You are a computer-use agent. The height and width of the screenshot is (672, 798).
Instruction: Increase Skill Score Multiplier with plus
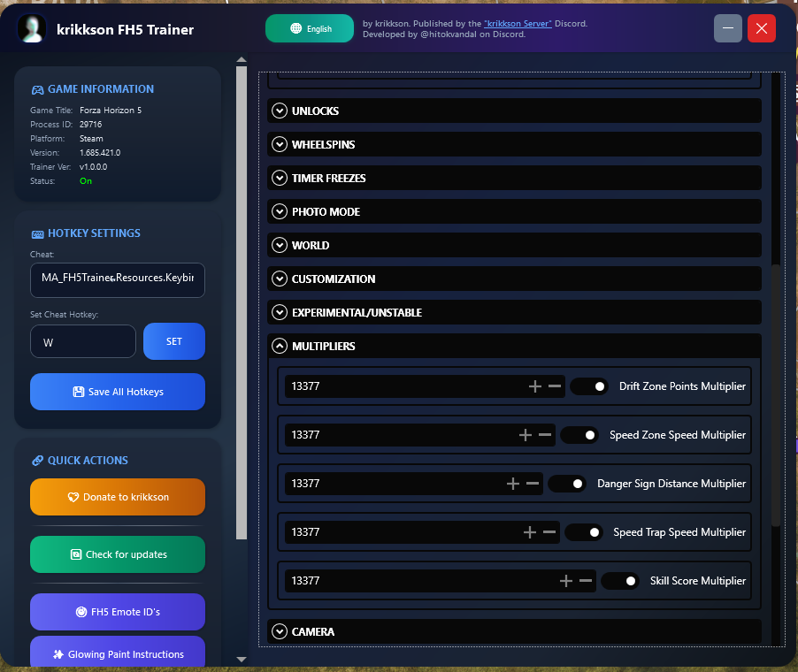click(566, 581)
